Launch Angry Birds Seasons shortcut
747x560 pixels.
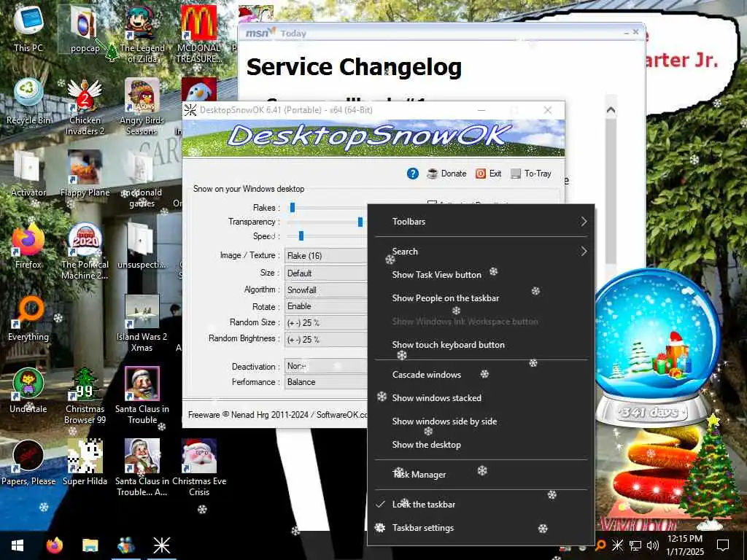click(142, 106)
